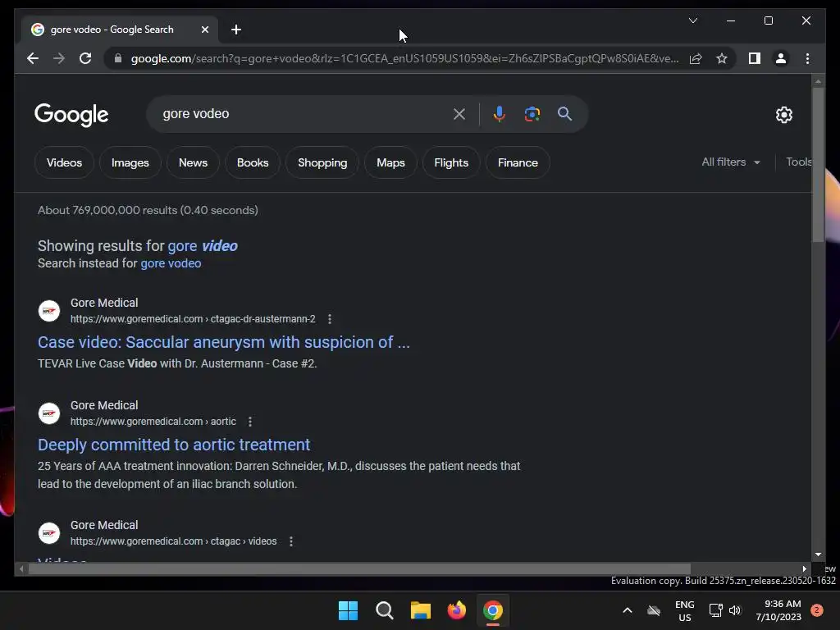Click the Chrome forward arrow
The height and width of the screenshot is (630, 840).
[59, 58]
